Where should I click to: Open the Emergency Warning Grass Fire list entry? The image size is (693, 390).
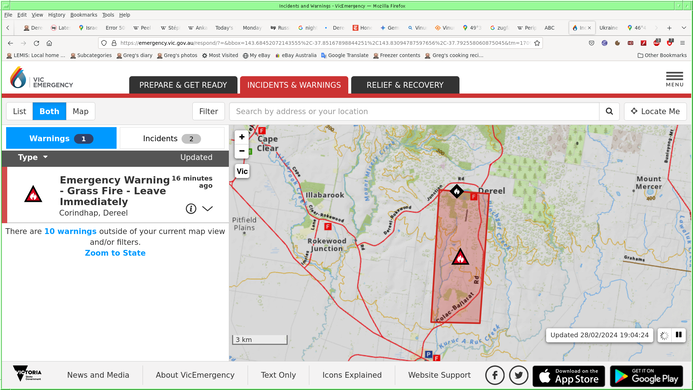tap(116, 195)
